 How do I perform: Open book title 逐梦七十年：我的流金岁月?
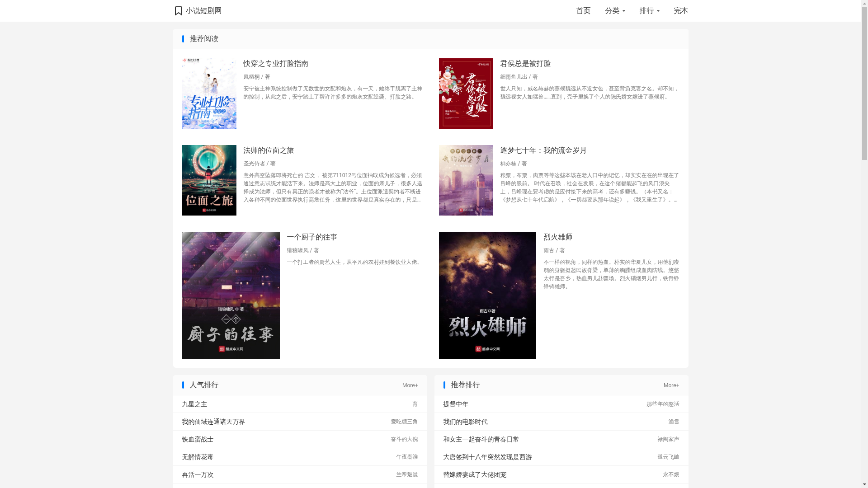point(543,150)
